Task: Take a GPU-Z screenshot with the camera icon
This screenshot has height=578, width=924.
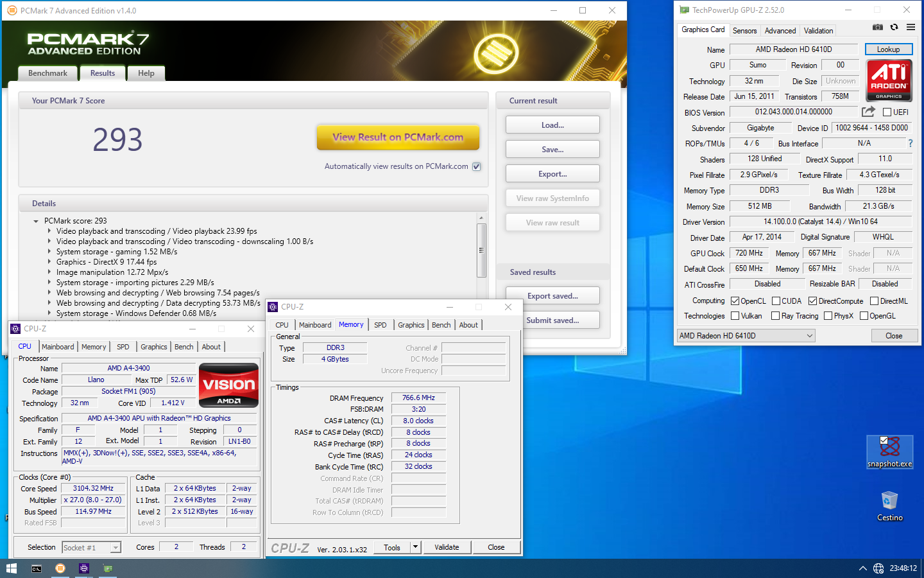Action: pyautogui.click(x=878, y=27)
